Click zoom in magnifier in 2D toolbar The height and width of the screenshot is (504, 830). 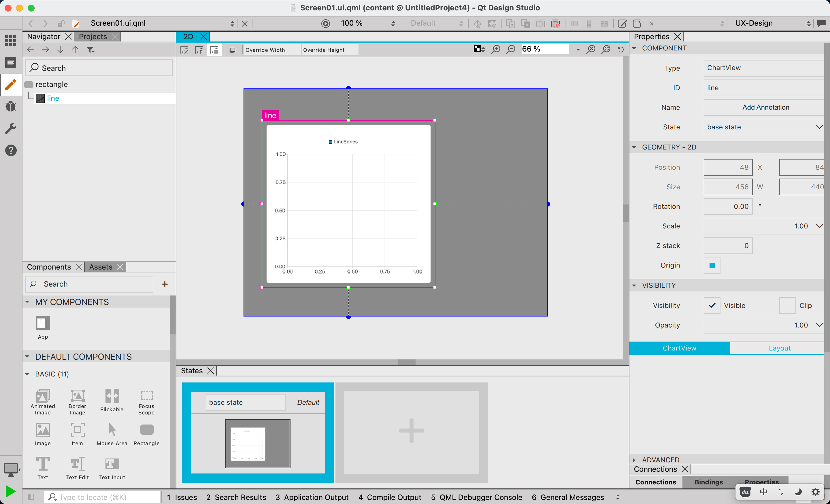coord(496,50)
